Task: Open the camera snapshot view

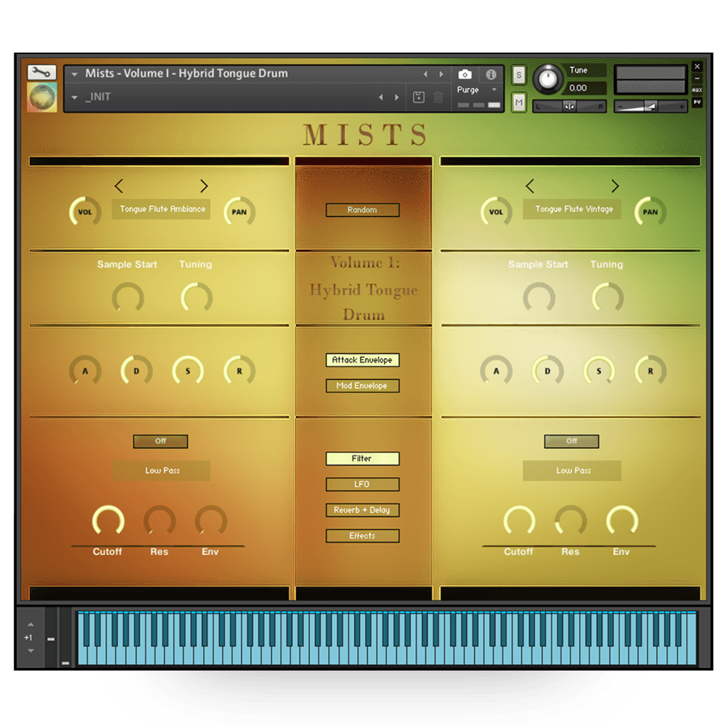Action: click(x=464, y=74)
